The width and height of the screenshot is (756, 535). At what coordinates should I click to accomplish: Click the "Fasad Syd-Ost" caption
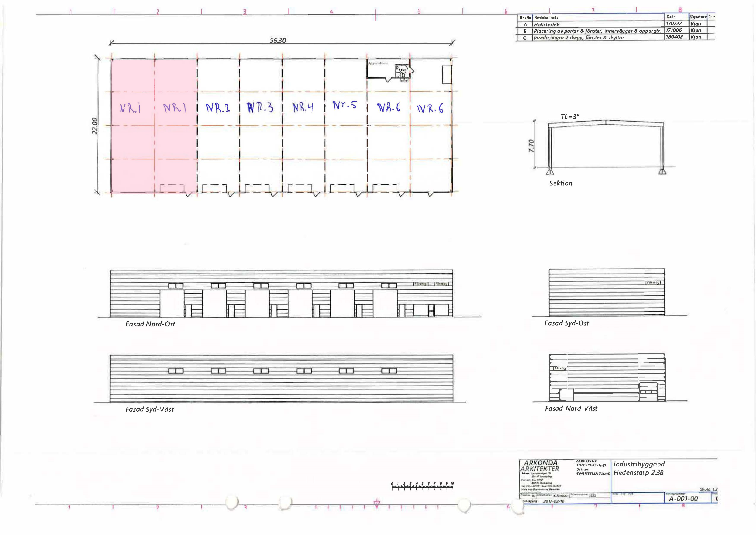pos(566,323)
